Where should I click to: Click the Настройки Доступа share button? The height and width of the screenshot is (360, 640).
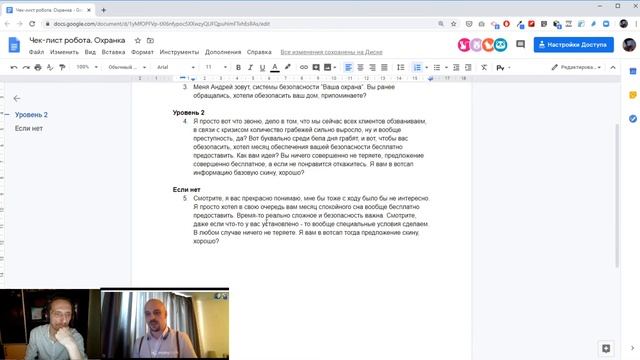(x=573, y=44)
